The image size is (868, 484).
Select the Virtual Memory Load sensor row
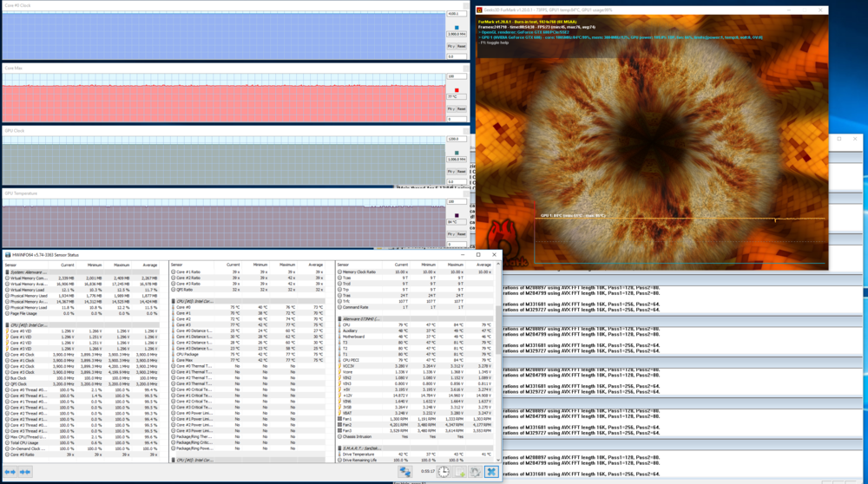[30, 290]
